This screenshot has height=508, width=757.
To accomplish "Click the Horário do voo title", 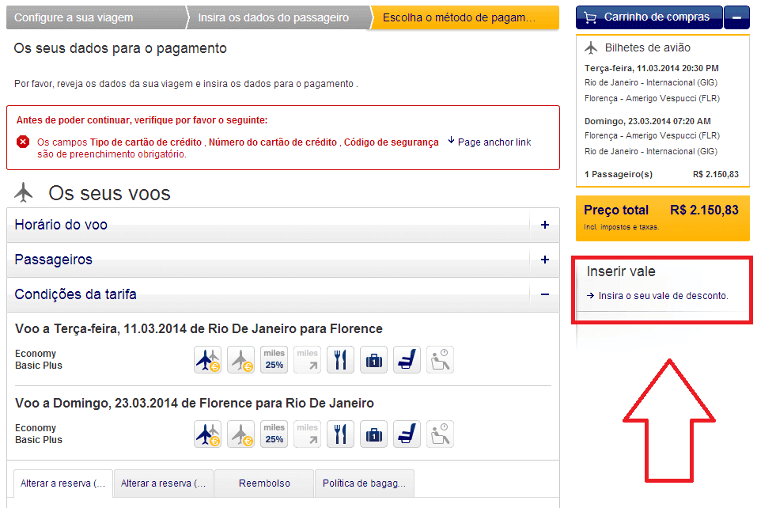I will tap(61, 225).
